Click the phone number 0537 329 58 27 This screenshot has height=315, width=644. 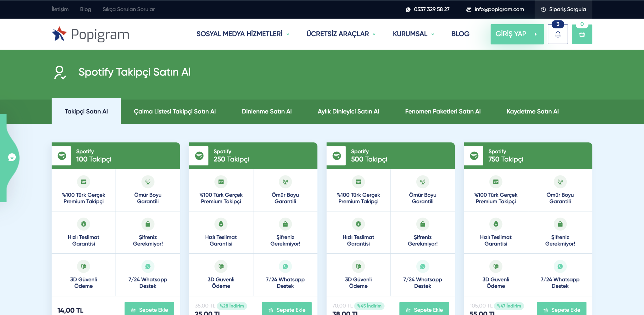pyautogui.click(x=431, y=9)
